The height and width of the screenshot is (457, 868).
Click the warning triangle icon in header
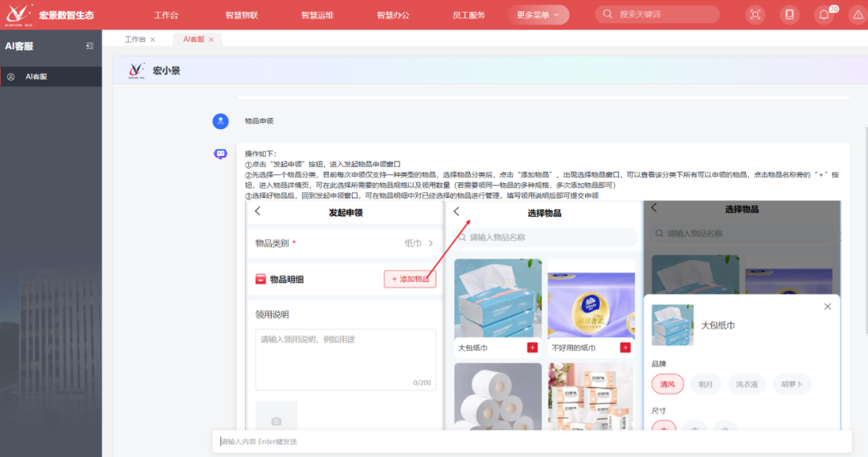[858, 15]
